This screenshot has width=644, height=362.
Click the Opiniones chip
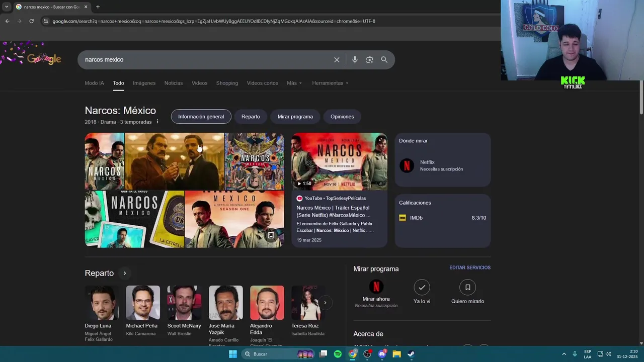pyautogui.click(x=342, y=117)
